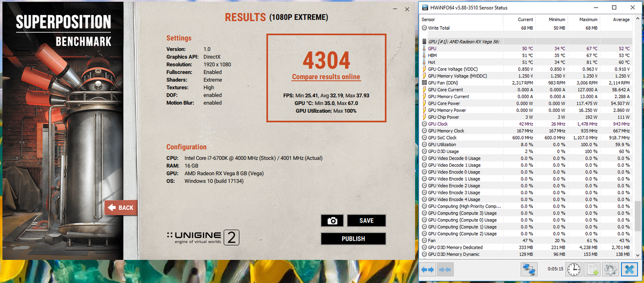Click the clock icon beside GPU Memory Clock

424,131
